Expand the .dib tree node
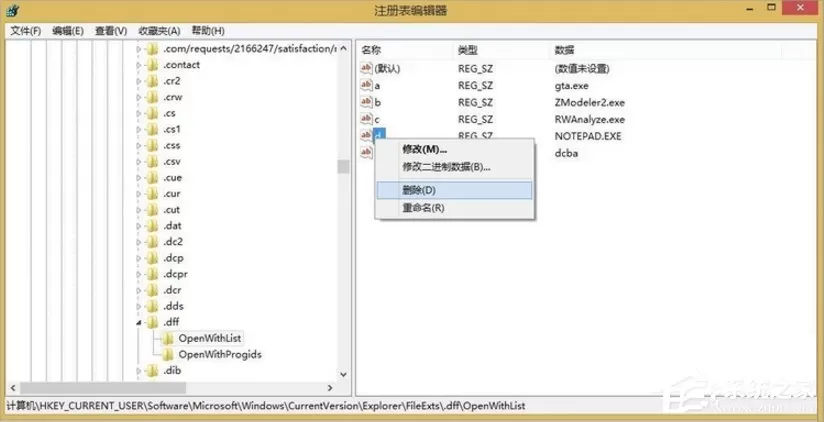Screen dimensions: 824x422 (x=139, y=371)
